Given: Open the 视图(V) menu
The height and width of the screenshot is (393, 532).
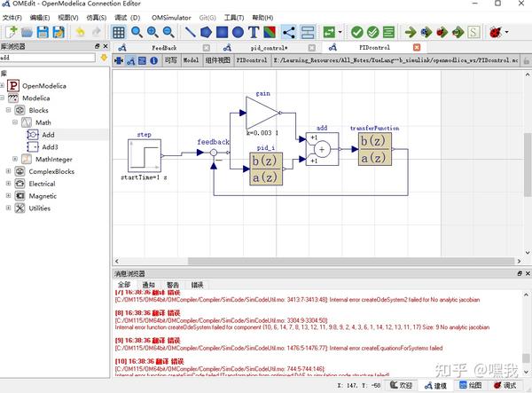Looking at the screenshot, I should point(68,18).
